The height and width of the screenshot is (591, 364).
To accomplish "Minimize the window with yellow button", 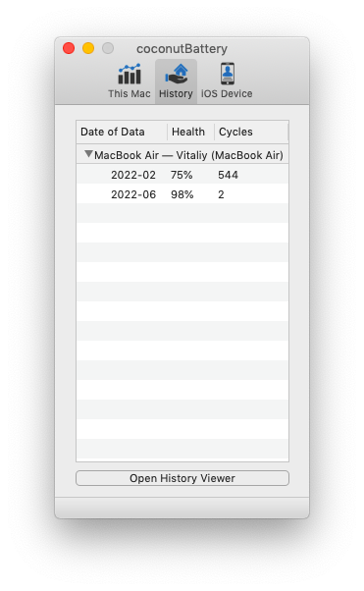I will click(x=88, y=48).
